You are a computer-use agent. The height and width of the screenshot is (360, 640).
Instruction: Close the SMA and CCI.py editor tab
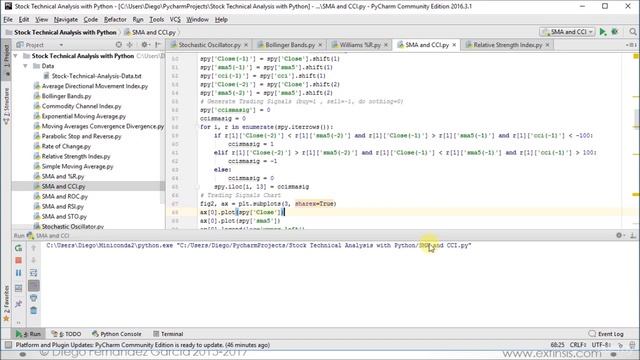click(454, 45)
